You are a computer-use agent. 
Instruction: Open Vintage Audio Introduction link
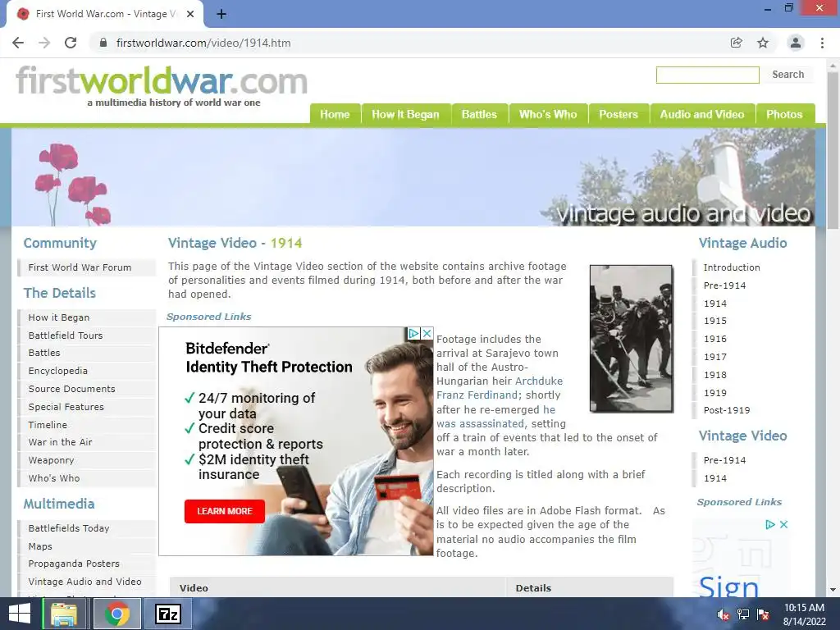coord(732,267)
